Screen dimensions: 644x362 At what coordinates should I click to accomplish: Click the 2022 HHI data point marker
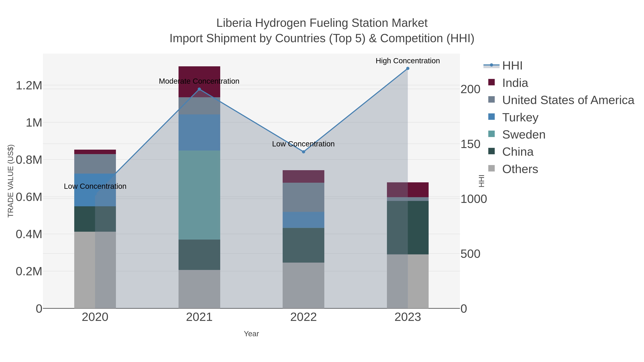pos(304,152)
